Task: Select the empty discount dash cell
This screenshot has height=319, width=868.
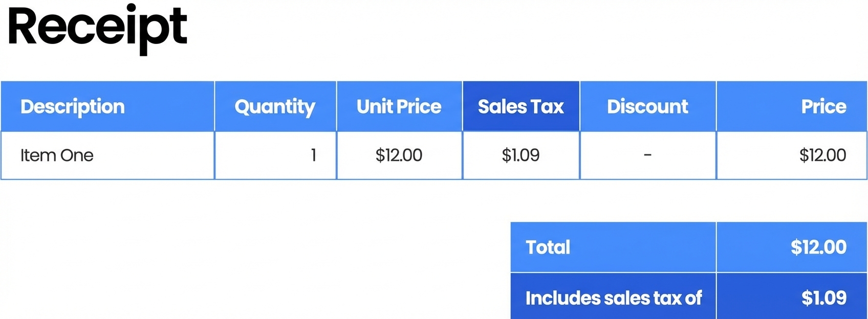Action: (x=647, y=155)
